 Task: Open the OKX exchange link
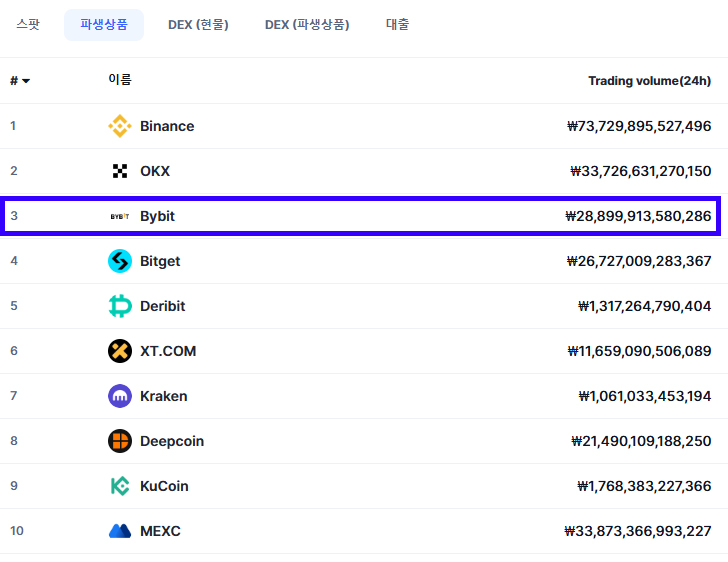(155, 171)
